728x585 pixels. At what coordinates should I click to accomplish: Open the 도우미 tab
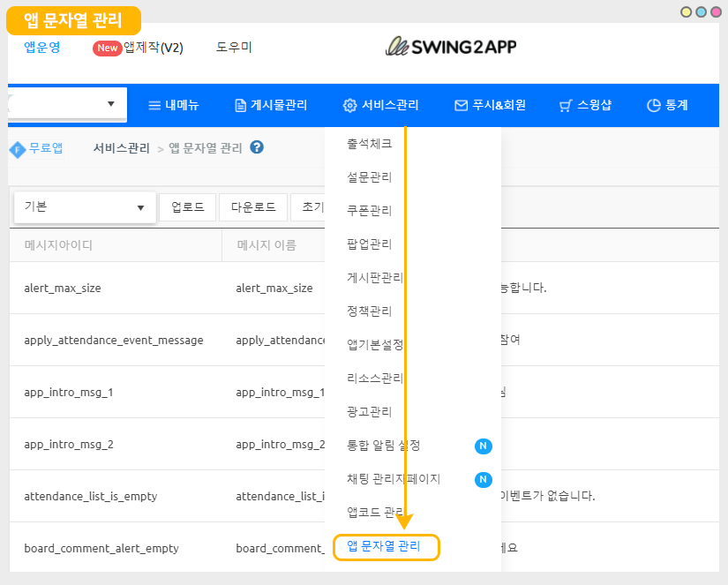[234, 48]
